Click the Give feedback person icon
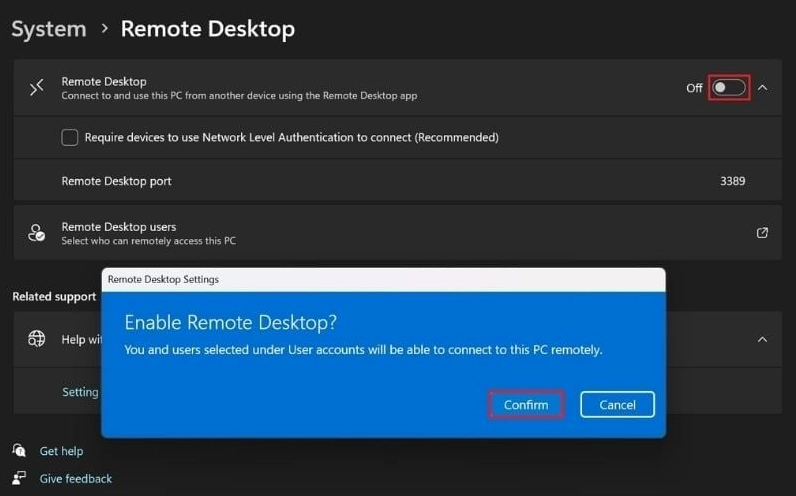 [19, 478]
